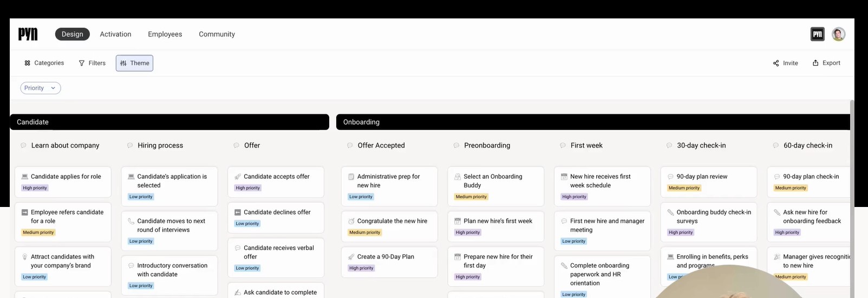Select the Design tab
This screenshot has height=298, width=868.
72,34
